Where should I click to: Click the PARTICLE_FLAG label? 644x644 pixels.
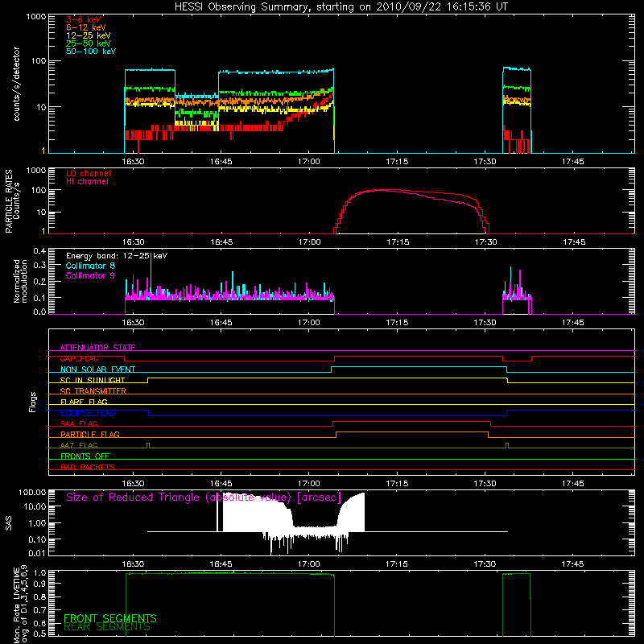point(90,435)
